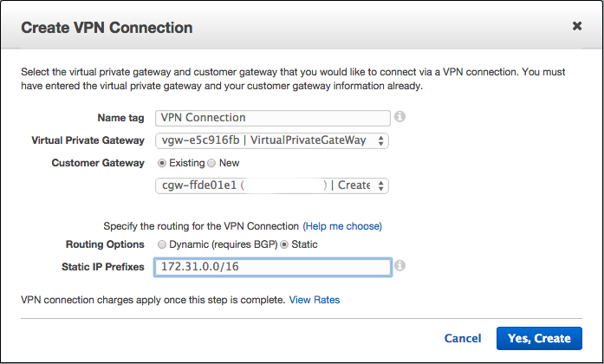Click the Name tag label
Screen dimensions: 604x364
click(x=120, y=118)
